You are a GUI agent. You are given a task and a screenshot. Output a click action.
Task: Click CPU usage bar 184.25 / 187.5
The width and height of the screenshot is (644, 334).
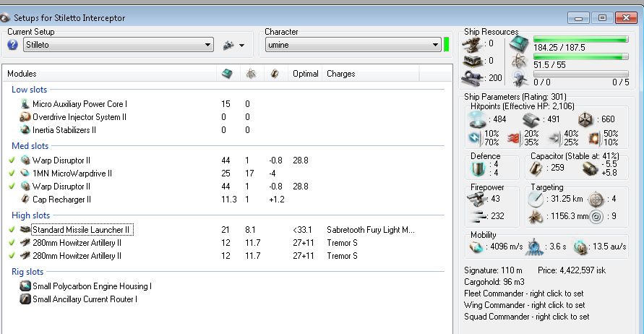point(580,40)
